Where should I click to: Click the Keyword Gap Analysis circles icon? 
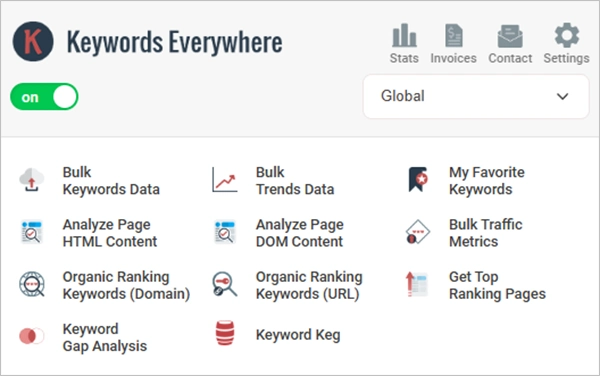point(32,336)
